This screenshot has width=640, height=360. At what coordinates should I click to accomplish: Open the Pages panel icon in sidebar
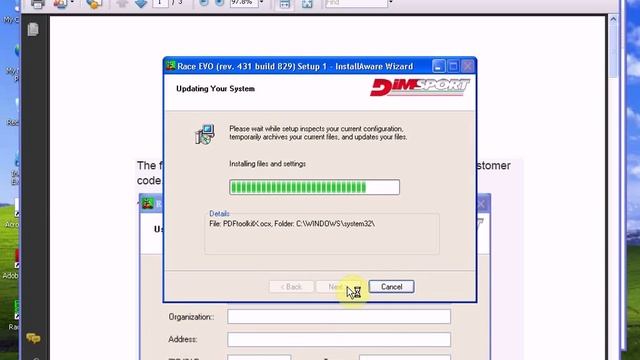click(x=33, y=29)
